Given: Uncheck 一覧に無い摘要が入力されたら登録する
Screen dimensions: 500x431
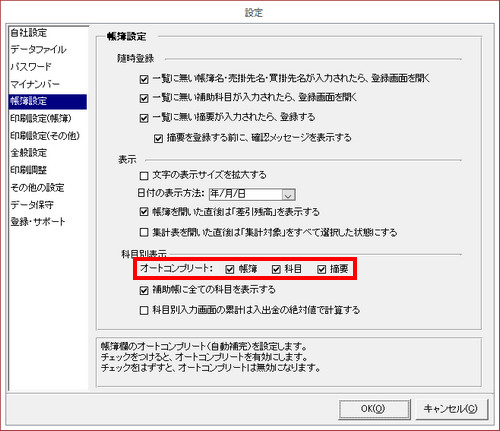Looking at the screenshot, I should [144, 118].
